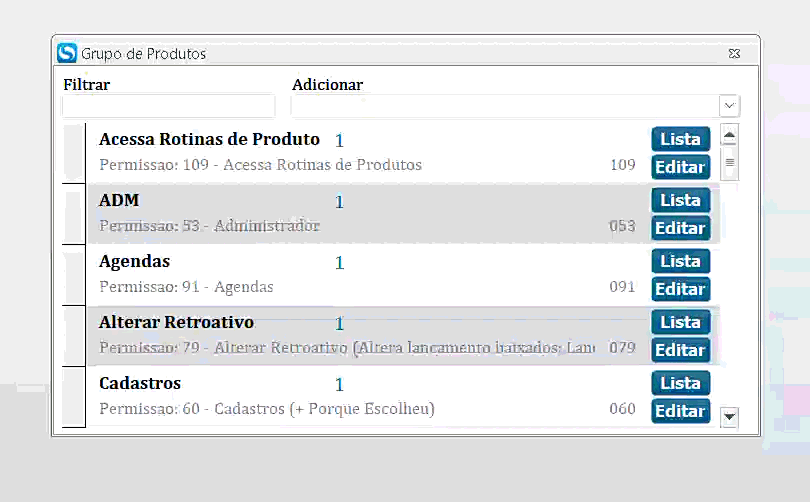Viewport: 810px width, 502px height.
Task: Click Lista for the Cadastros group
Action: [x=680, y=383]
